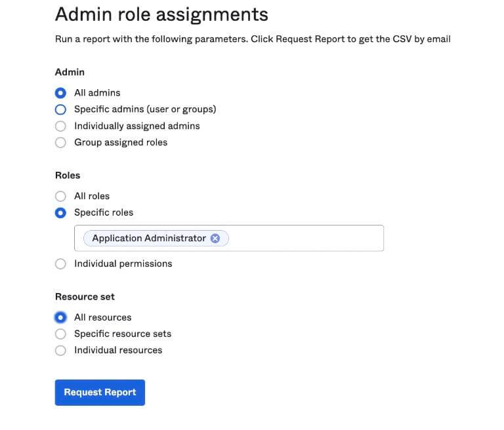The height and width of the screenshot is (430, 504).
Task: Choose Specific admins (user or groups)
Action: (x=61, y=109)
